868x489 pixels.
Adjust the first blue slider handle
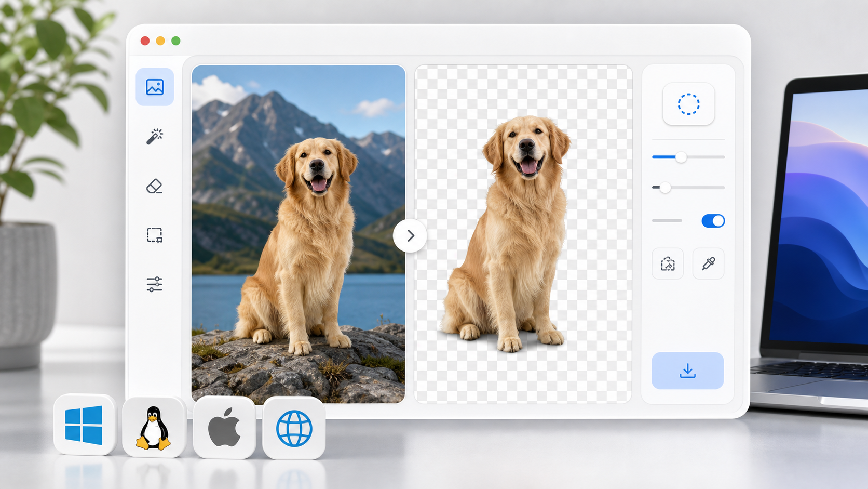[x=681, y=157]
